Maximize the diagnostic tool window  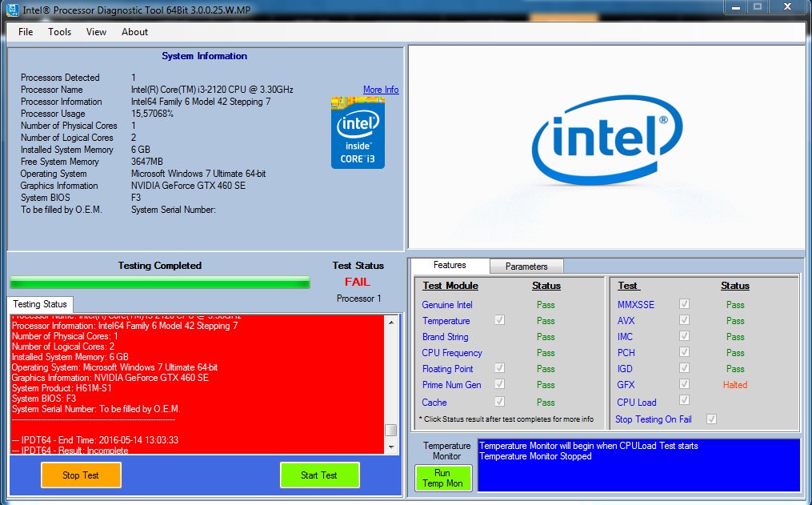point(758,6)
